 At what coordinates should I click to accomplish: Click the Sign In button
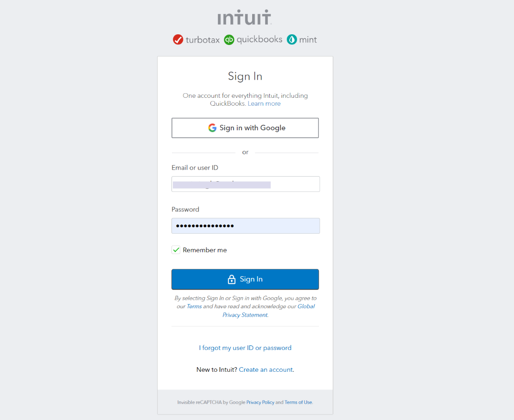(x=245, y=279)
